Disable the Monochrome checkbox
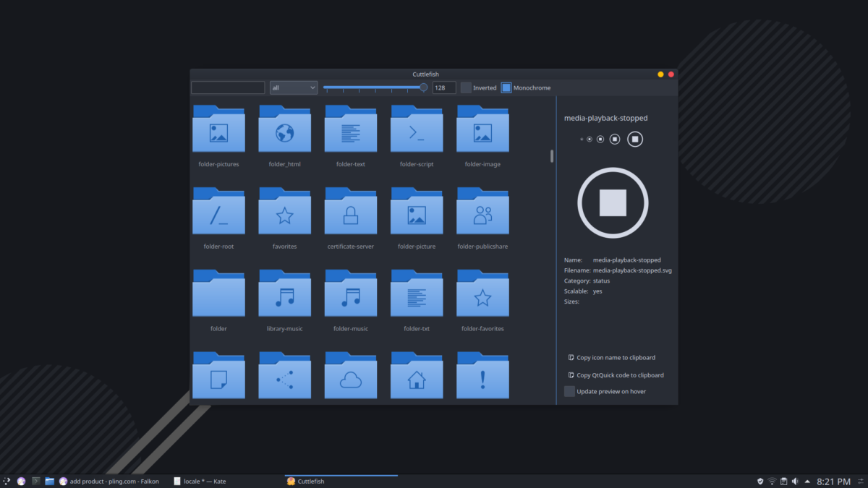This screenshot has height=488, width=868. pos(506,87)
